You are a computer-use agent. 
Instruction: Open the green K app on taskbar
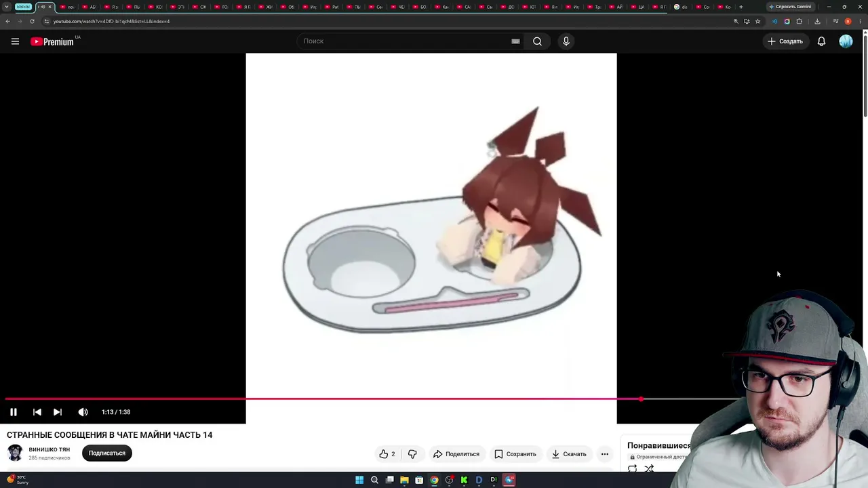[x=464, y=480]
